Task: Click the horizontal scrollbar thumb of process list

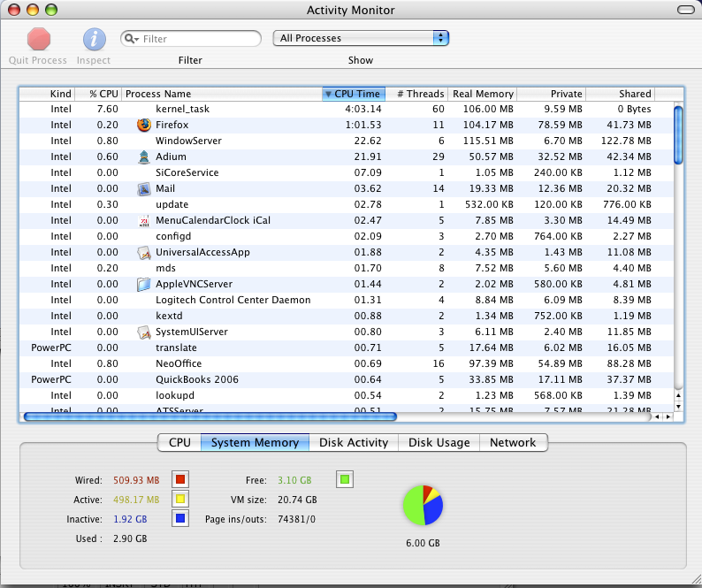Action: click(x=210, y=417)
